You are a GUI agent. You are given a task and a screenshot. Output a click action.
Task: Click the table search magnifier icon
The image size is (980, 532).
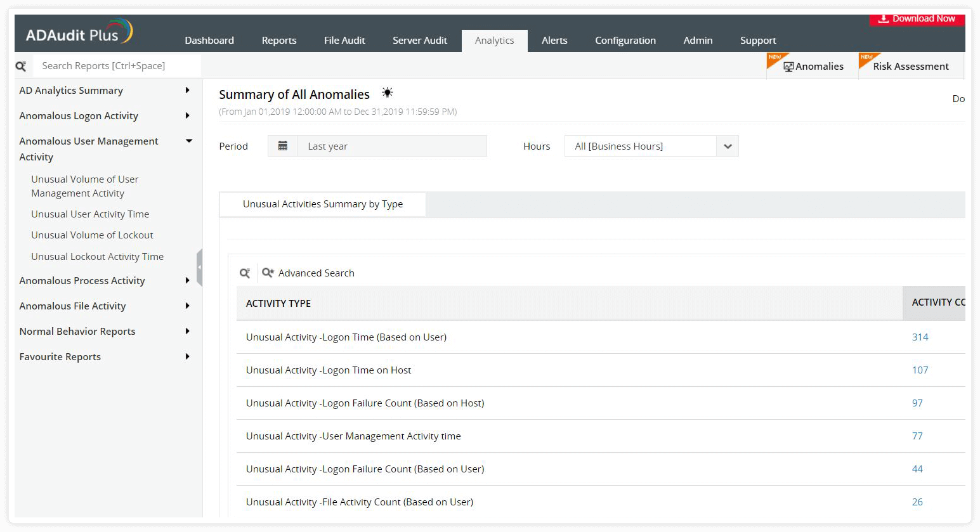[x=245, y=273]
